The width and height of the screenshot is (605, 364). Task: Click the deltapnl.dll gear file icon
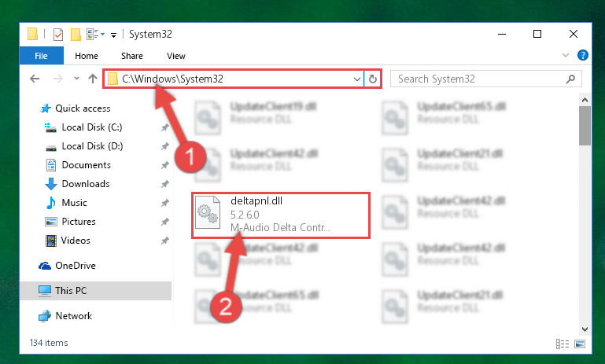208,212
